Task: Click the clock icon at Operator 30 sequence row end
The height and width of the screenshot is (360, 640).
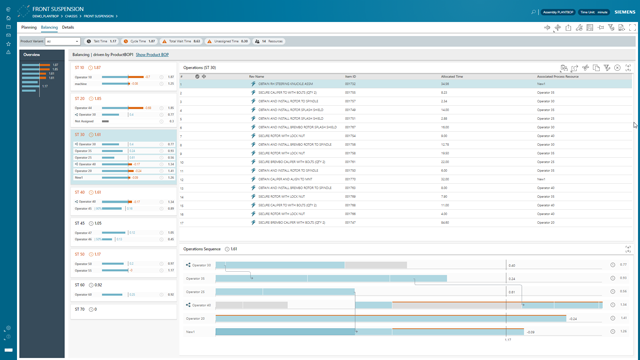Action: coord(613,265)
